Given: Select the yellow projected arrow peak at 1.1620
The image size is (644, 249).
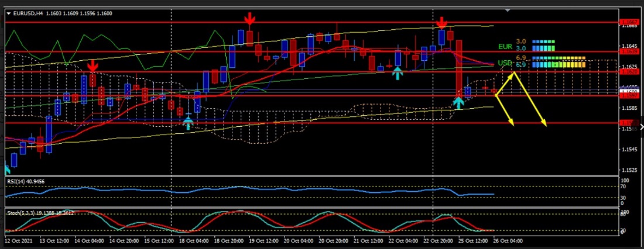Looking at the screenshot, I should (514, 72).
